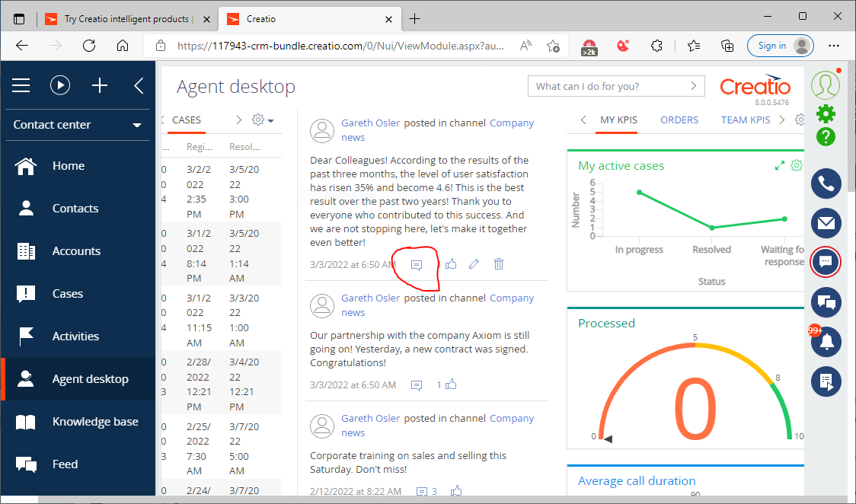Open the phone calls panel
The height and width of the screenshot is (504, 856).
point(826,183)
